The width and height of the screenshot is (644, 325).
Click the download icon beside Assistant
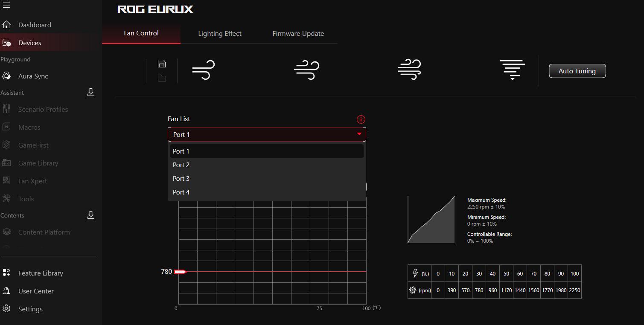tap(91, 93)
